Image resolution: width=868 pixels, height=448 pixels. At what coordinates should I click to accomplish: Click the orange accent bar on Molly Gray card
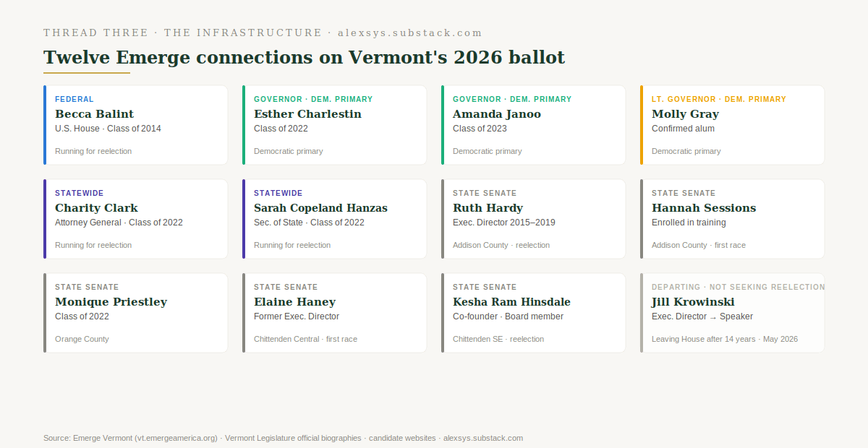point(642,125)
